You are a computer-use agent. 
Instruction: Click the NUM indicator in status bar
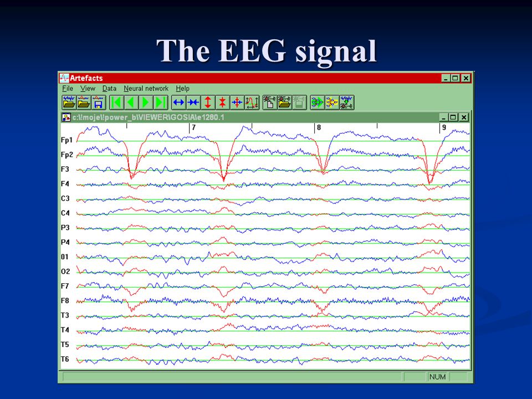pyautogui.click(x=437, y=377)
